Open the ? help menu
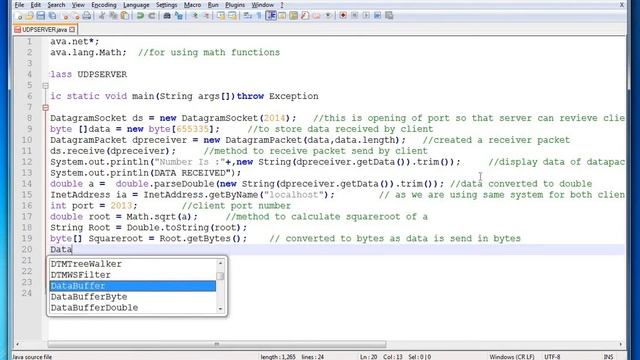Screen dimensions: 640x360 pos(282,5)
